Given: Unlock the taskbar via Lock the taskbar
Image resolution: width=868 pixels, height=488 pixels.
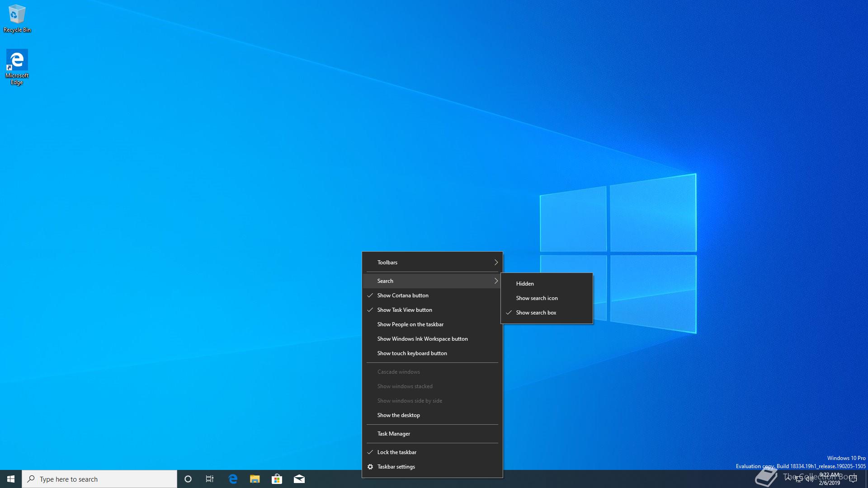Looking at the screenshot, I should (x=397, y=452).
